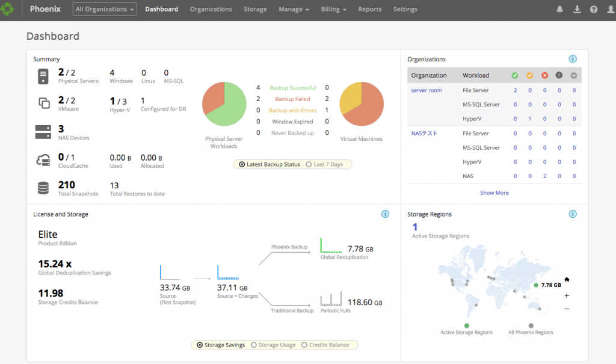Click the map home reset icon
Image resolution: width=616 pixels, height=364 pixels.
(567, 280)
